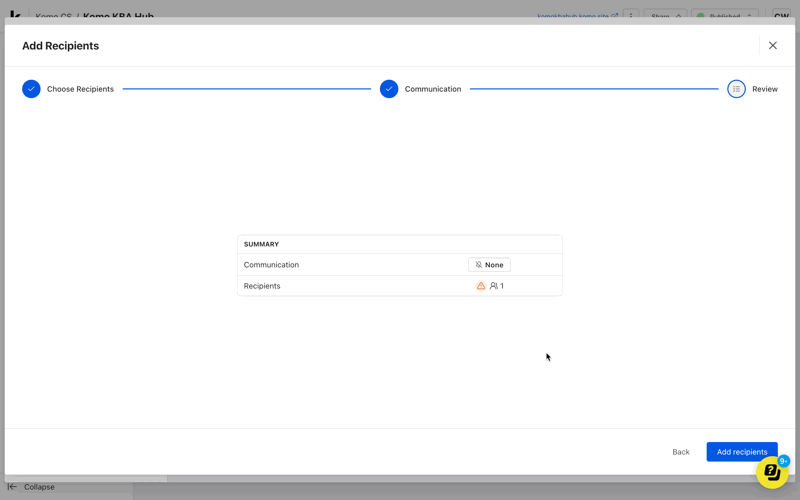The width and height of the screenshot is (800, 500).
Task: Click the muted bell icon beside None
Action: pos(479,265)
